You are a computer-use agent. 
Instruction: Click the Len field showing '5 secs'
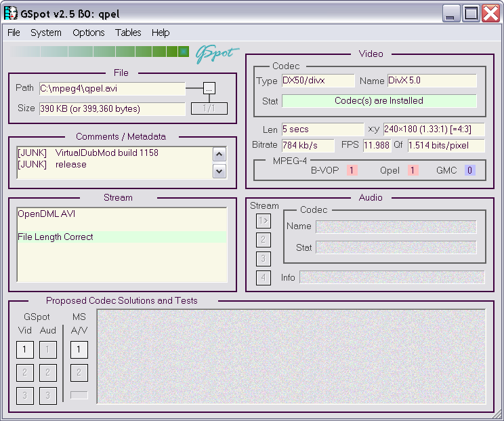click(322, 129)
